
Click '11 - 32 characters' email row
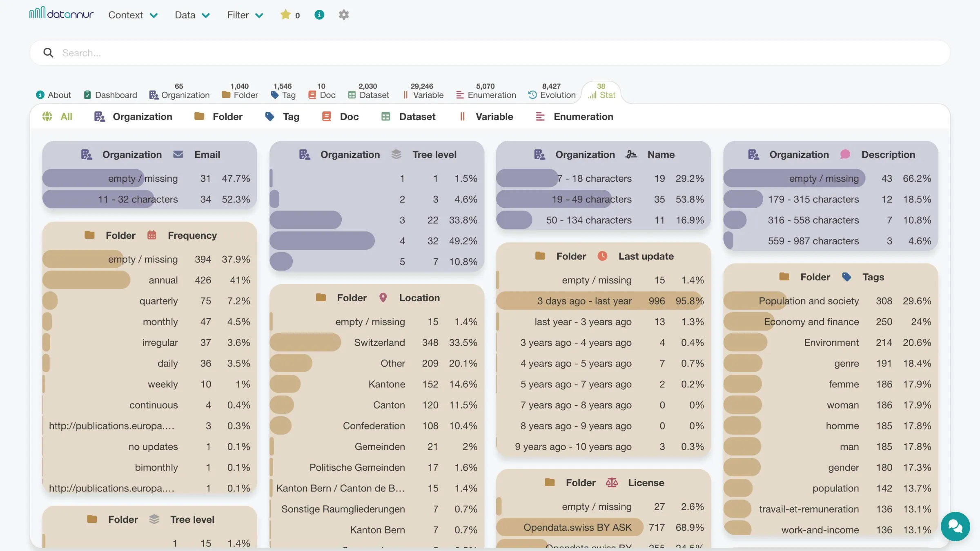[149, 200]
